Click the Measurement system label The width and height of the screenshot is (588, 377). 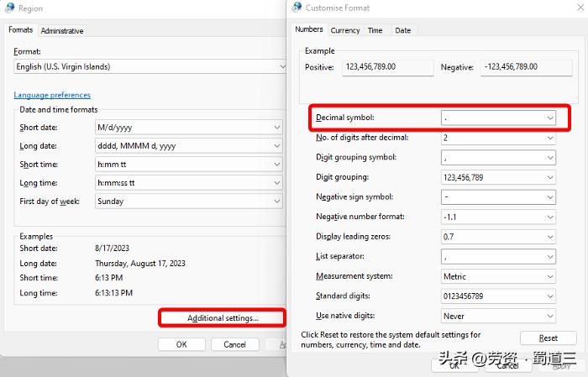tap(354, 276)
